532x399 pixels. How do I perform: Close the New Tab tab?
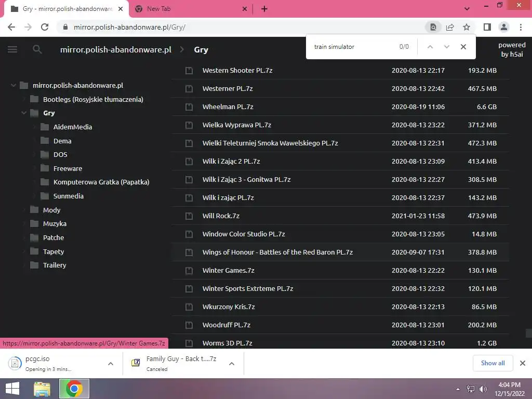(245, 9)
